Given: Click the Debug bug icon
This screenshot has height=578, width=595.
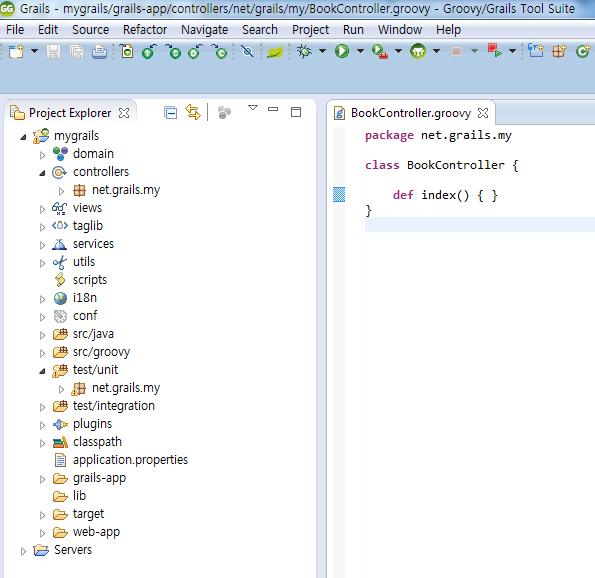Looking at the screenshot, I should click(304, 51).
